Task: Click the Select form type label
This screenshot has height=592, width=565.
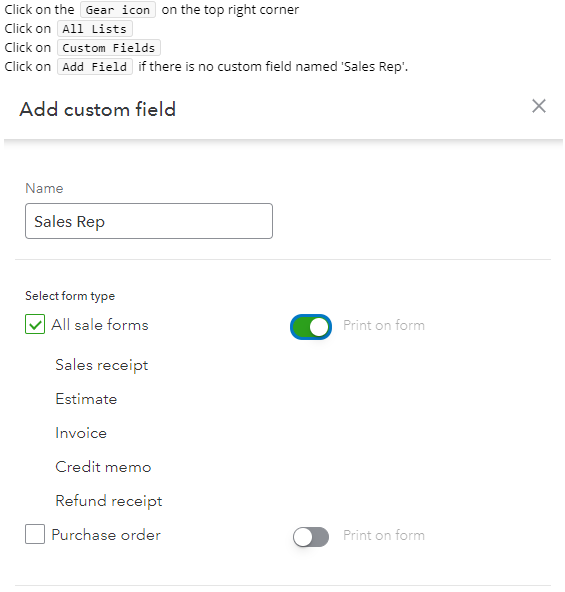Action: coord(70,296)
